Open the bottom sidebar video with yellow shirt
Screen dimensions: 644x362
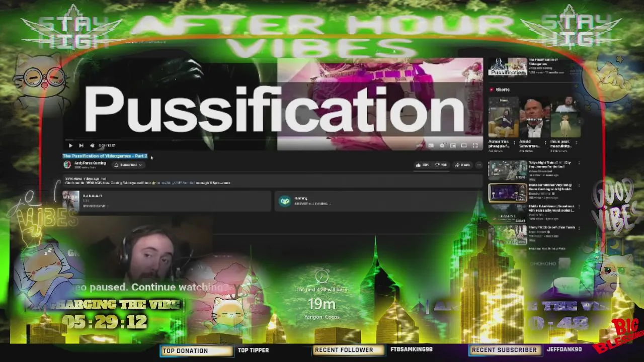(508, 235)
